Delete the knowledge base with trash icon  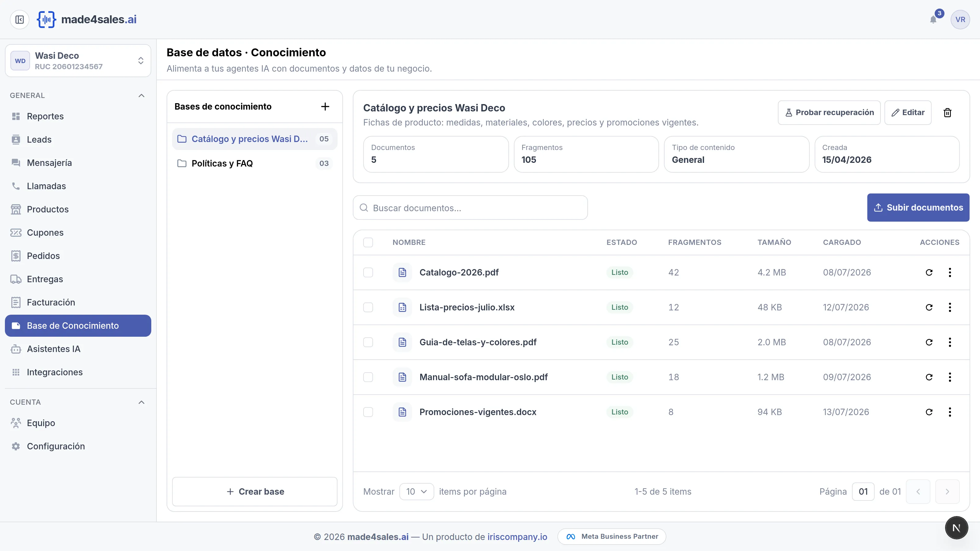point(947,113)
